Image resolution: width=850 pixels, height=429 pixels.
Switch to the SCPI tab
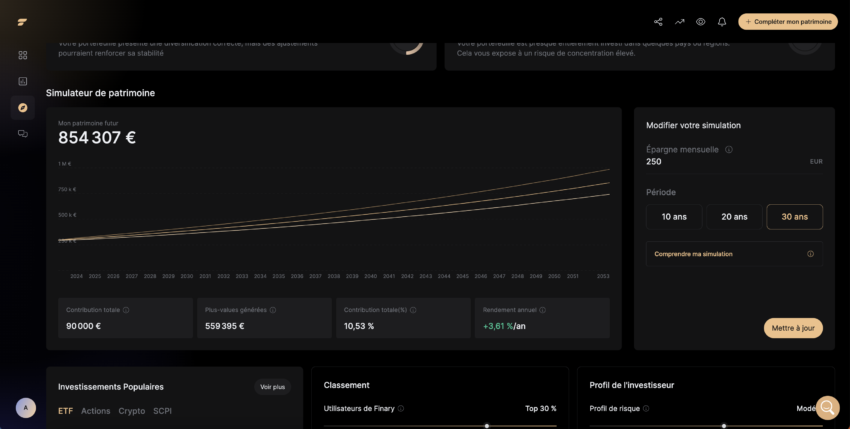pyautogui.click(x=163, y=411)
